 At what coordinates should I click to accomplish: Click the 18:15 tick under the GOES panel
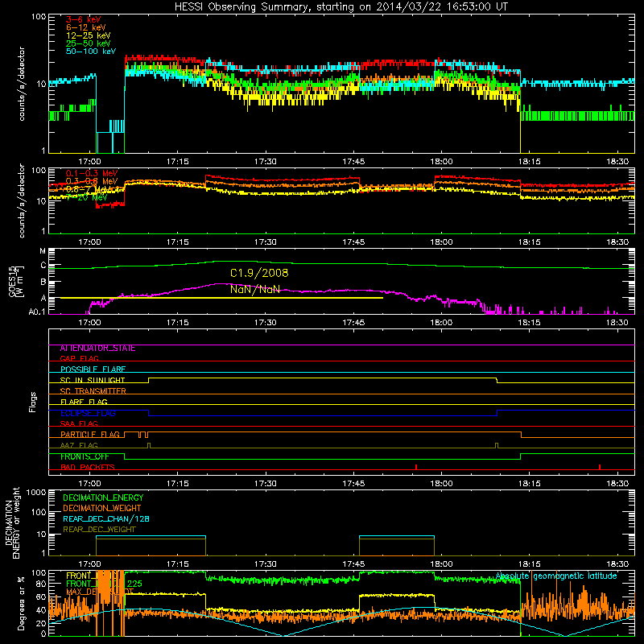(529, 323)
